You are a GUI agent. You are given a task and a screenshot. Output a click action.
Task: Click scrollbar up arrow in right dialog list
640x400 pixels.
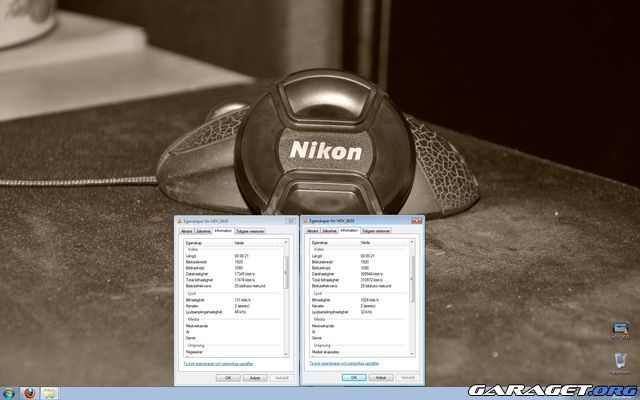413,242
